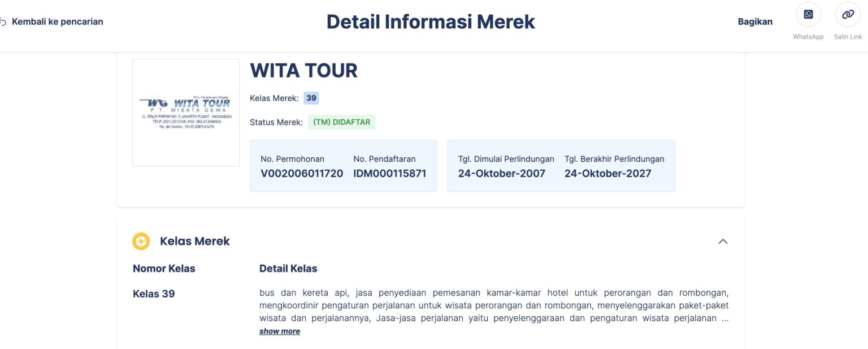Toggle the Kelas 39 class entry
The width and height of the screenshot is (868, 349).
click(x=153, y=294)
